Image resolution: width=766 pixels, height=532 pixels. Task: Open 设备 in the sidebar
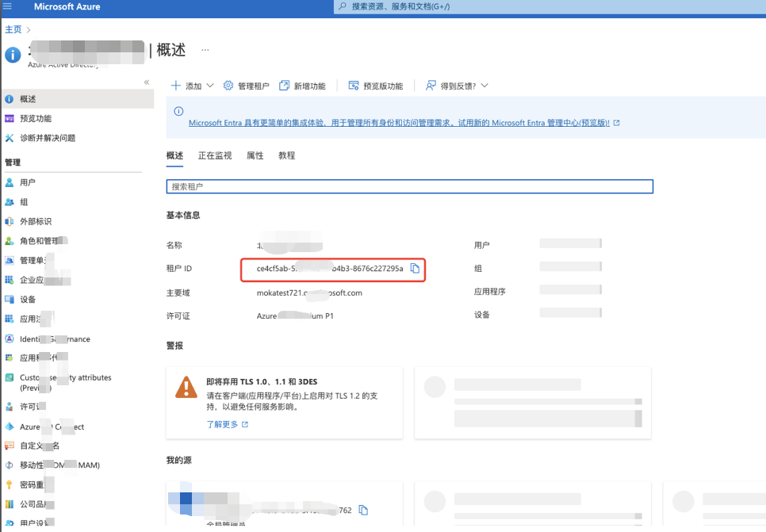(x=27, y=300)
